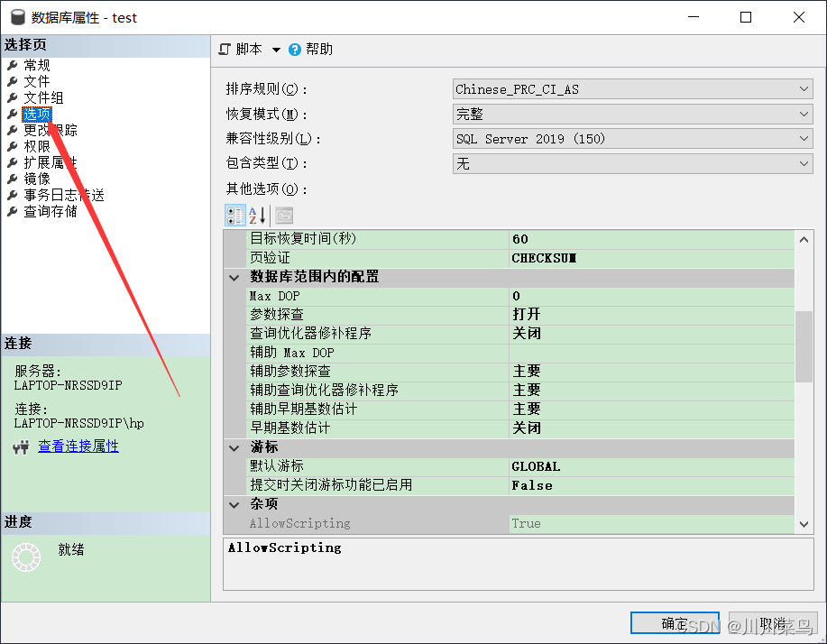Click the 脚本 toolbar button
This screenshot has height=644, width=827.
(241, 49)
